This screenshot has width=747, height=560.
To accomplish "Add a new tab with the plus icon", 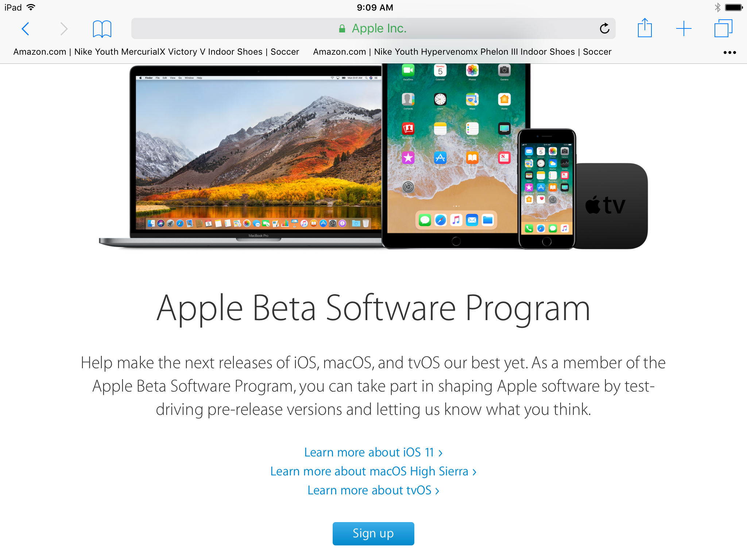I will tap(684, 28).
